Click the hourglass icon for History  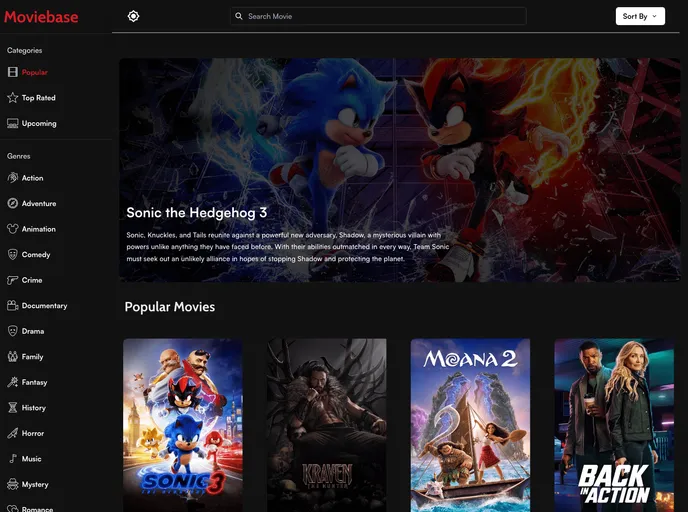tap(13, 408)
